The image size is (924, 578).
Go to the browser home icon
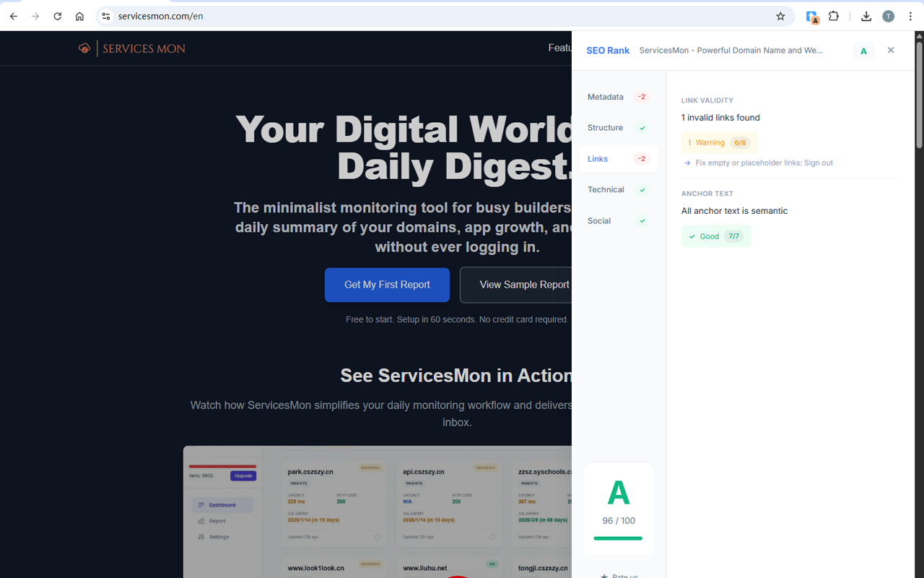point(79,16)
